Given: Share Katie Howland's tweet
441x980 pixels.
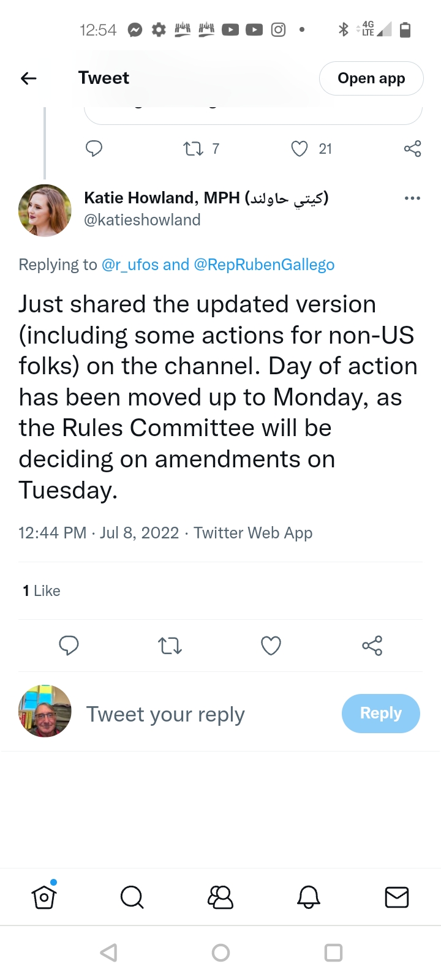Looking at the screenshot, I should [x=372, y=646].
